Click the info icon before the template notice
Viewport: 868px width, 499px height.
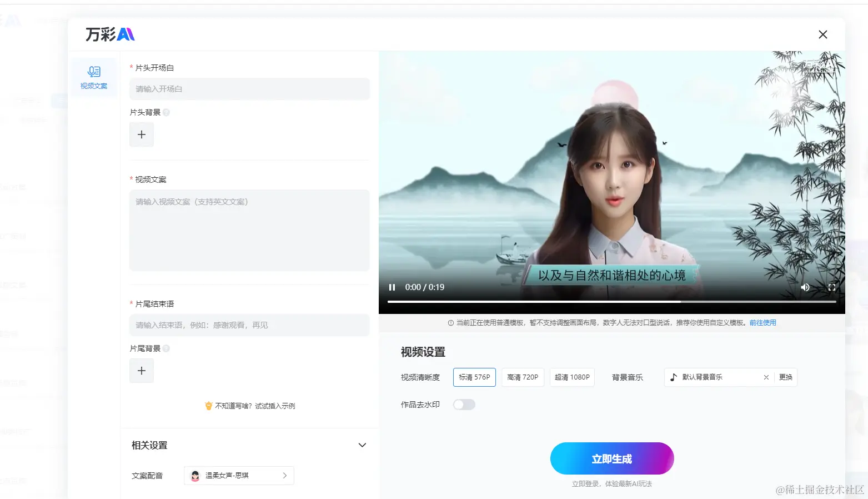[451, 323]
